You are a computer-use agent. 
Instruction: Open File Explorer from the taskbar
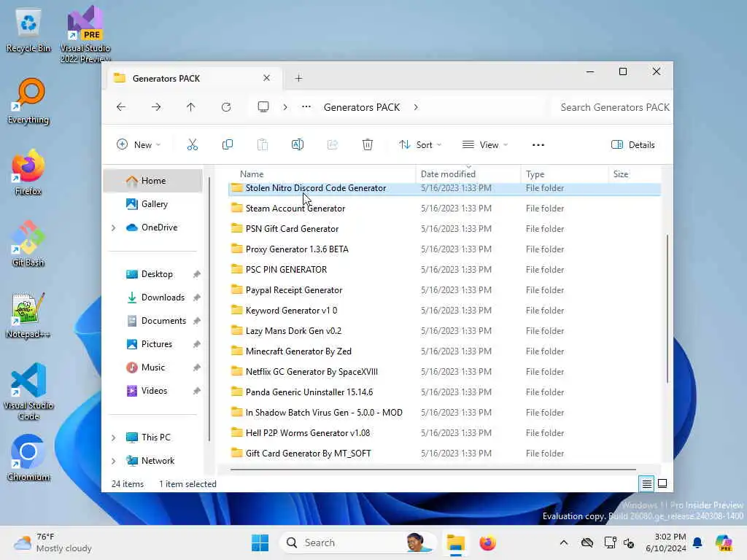coord(455,542)
